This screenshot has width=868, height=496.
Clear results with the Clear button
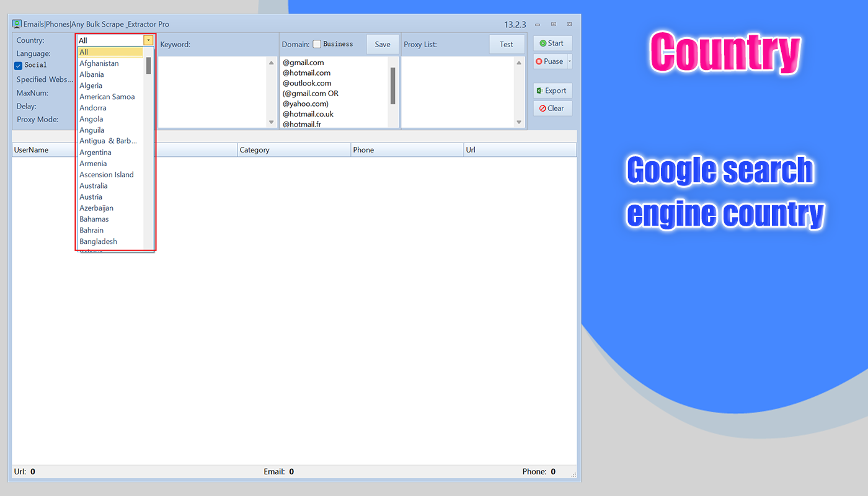click(552, 108)
